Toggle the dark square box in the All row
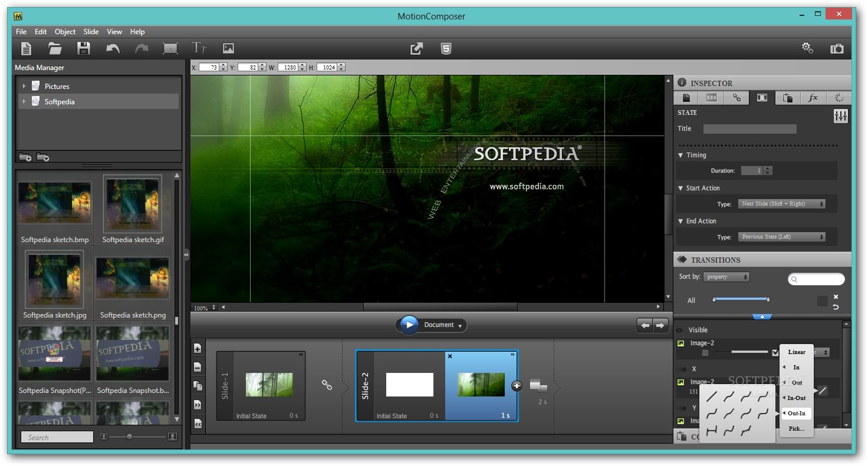 (x=822, y=301)
